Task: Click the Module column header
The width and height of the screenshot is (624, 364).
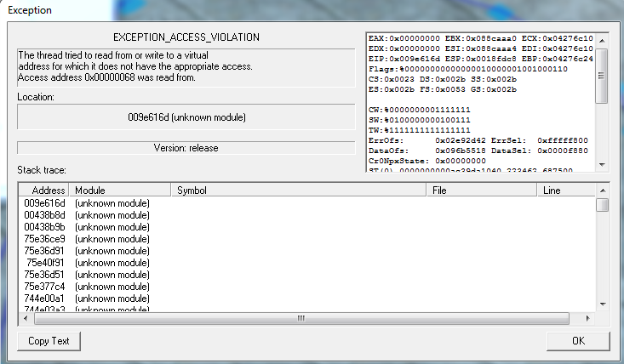Action: tap(120, 191)
